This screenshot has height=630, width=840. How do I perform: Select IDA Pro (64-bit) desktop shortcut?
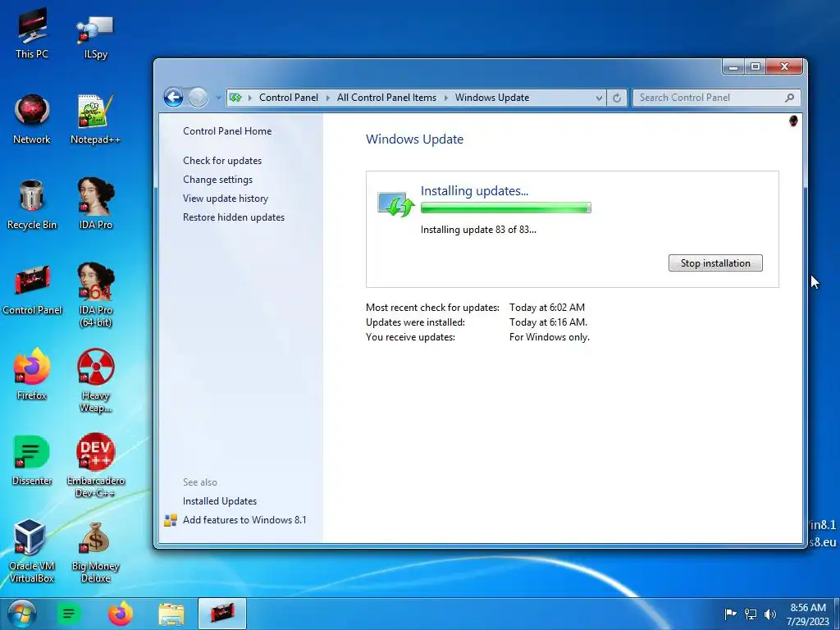point(95,295)
